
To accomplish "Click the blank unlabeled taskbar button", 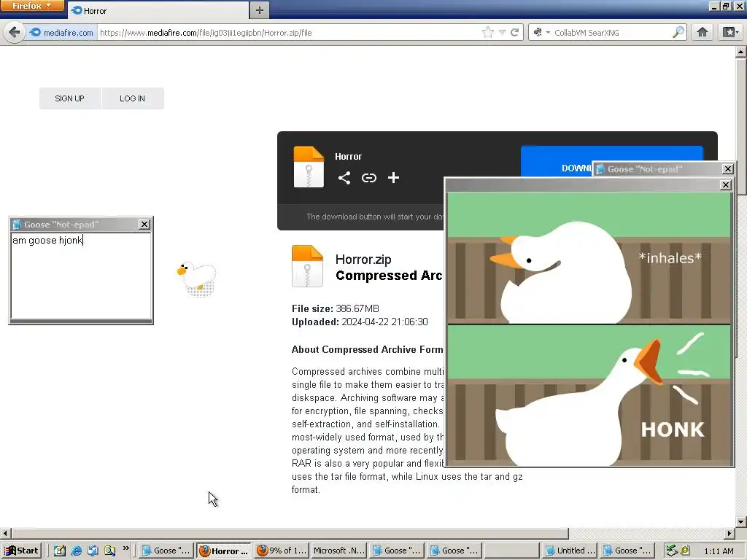I will click(511, 551).
